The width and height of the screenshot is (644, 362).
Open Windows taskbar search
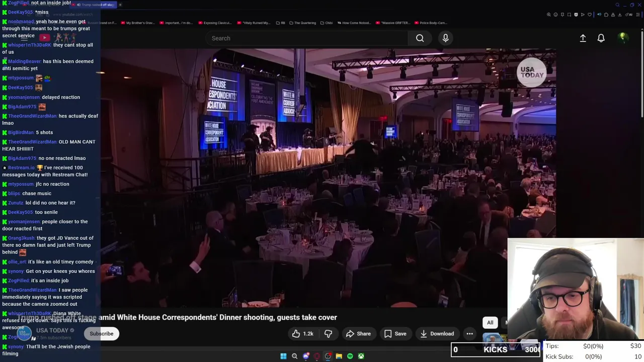coord(294,356)
